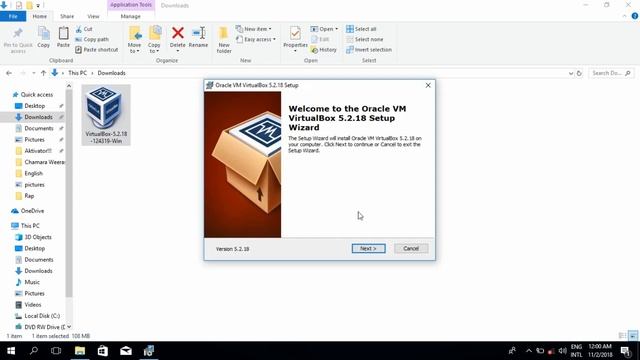Select Documents under Quick access
The height and width of the screenshot is (360, 640).
(x=38, y=128)
